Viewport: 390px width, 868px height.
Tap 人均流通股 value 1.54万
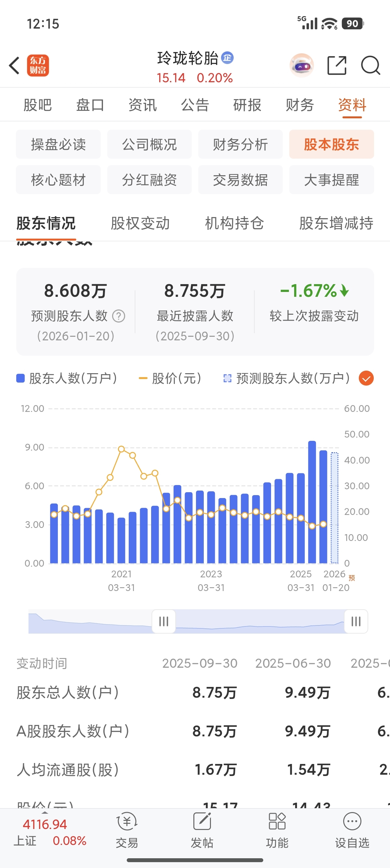[308, 769]
